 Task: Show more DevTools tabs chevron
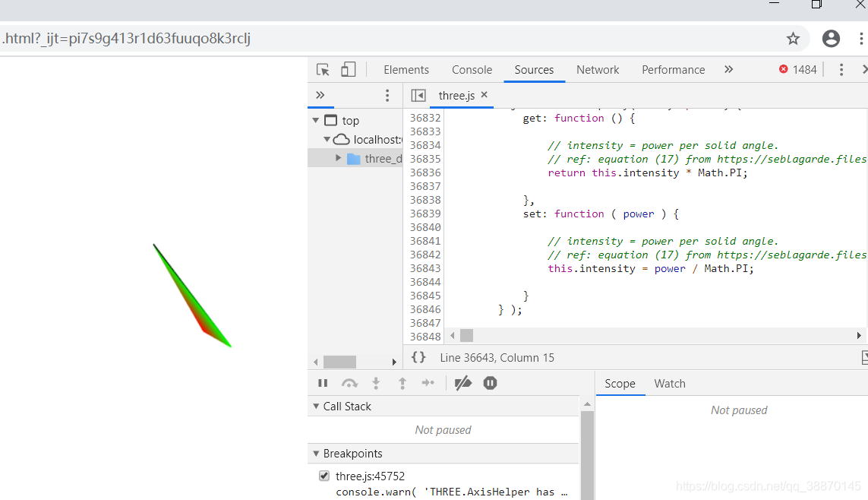coord(728,69)
